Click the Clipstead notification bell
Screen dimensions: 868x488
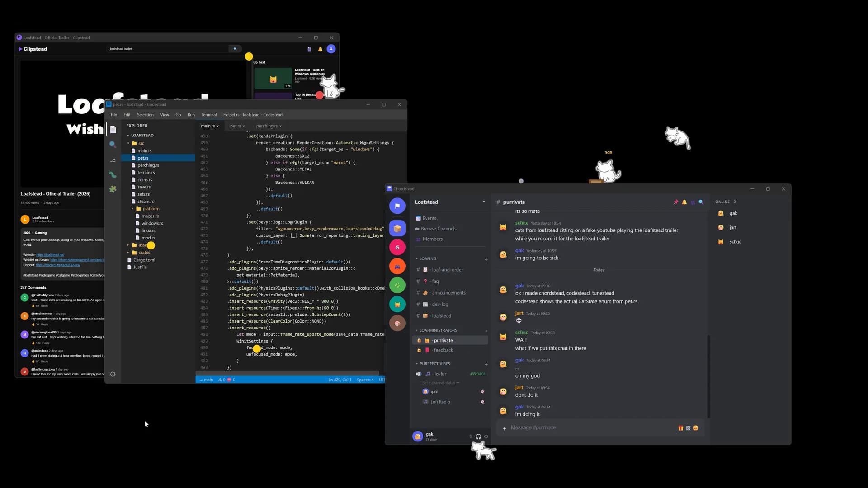320,49
